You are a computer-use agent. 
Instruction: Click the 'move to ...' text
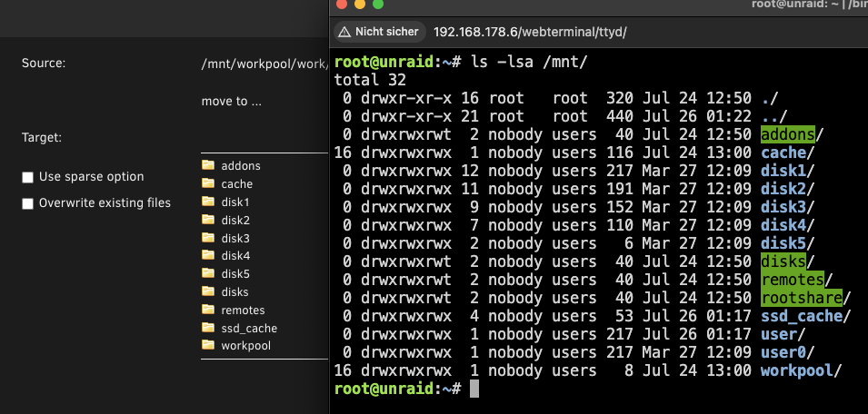232,102
